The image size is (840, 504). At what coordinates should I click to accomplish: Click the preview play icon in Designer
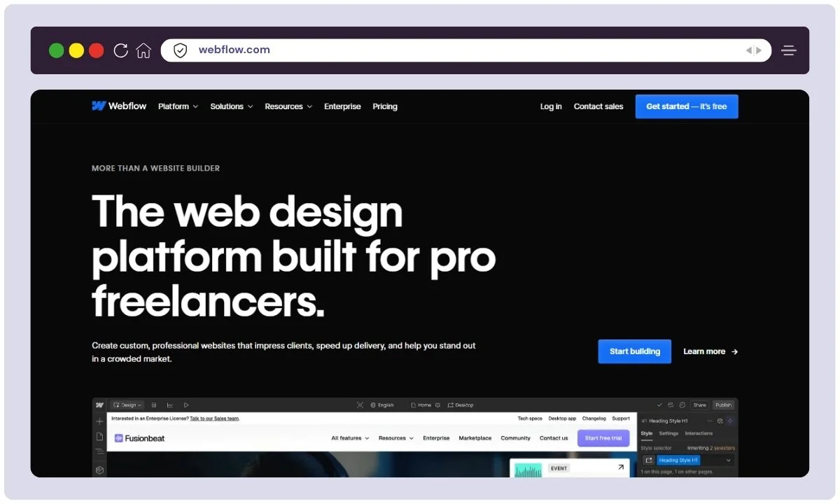click(x=186, y=405)
